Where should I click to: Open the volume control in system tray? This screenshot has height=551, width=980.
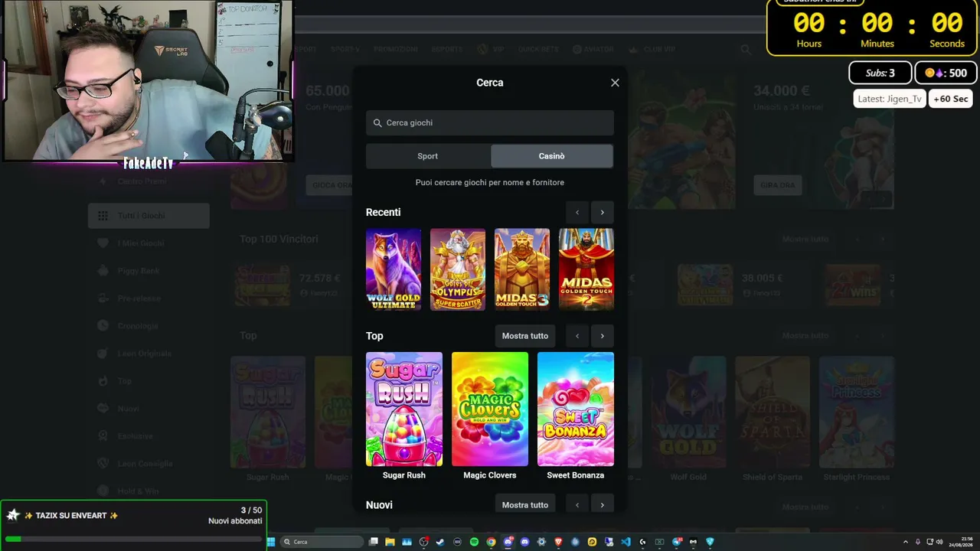(939, 542)
